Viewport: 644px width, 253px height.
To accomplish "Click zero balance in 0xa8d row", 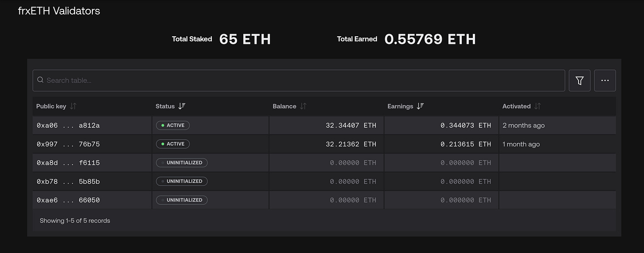I will (353, 163).
